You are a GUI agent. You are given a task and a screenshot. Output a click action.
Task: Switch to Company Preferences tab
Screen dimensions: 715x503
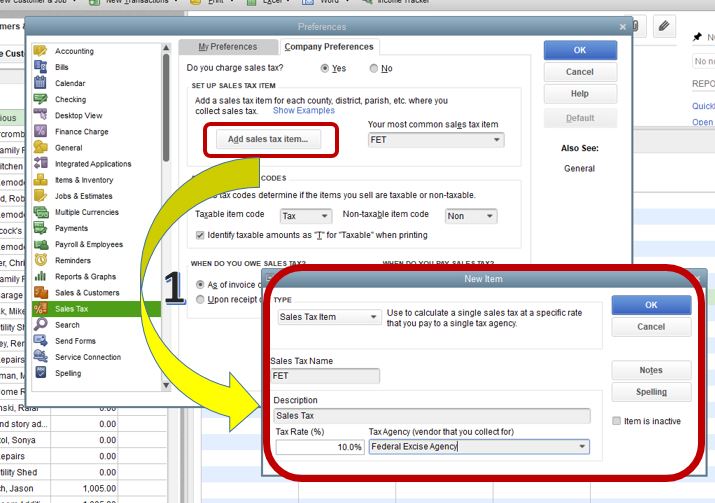[329, 47]
